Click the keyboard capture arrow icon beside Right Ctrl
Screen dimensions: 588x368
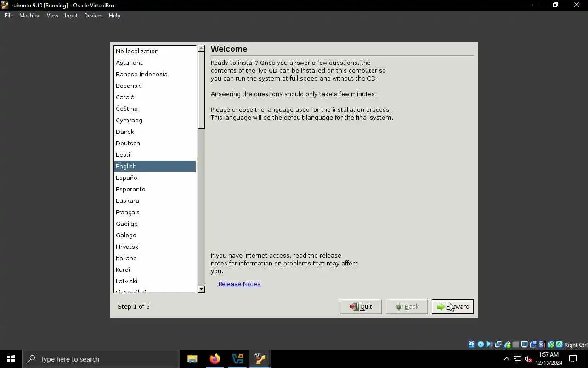coord(559,345)
